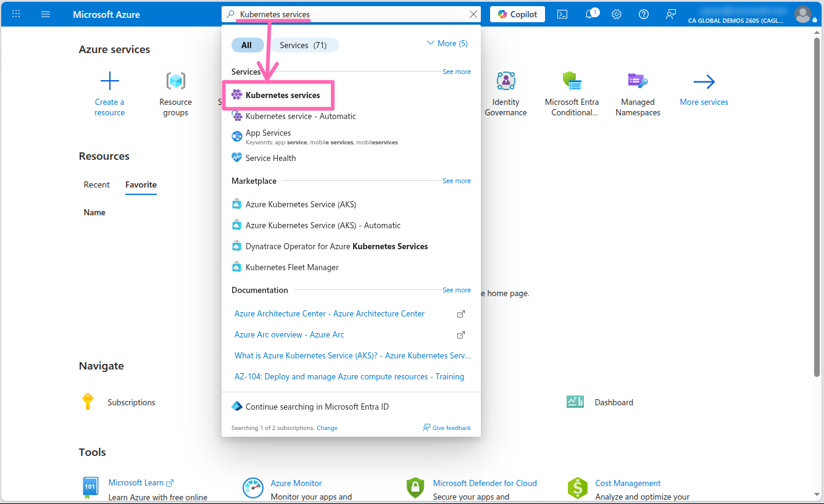Select the All filter pill
This screenshot has width=824, height=504.
coord(247,45)
